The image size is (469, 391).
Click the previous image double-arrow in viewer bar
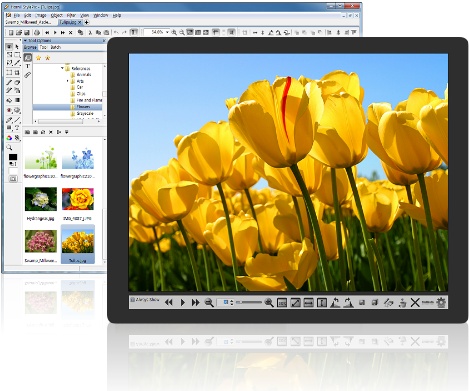169,303
